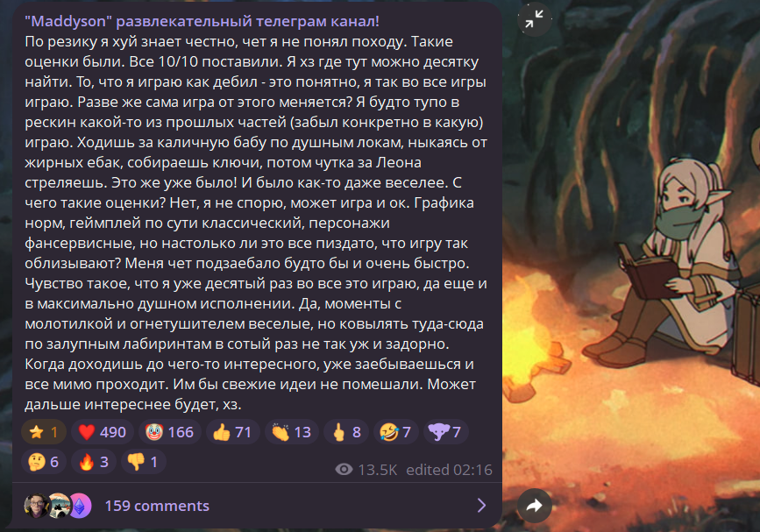The image size is (760, 532).
Task: Open the first commenter avatar with glasses
Action: pos(36,506)
